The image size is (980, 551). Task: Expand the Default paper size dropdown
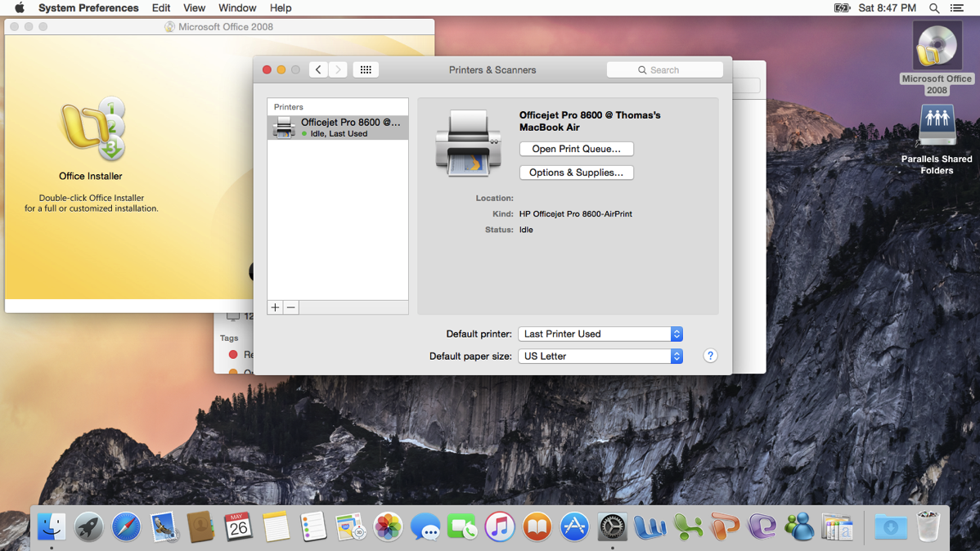(x=600, y=356)
